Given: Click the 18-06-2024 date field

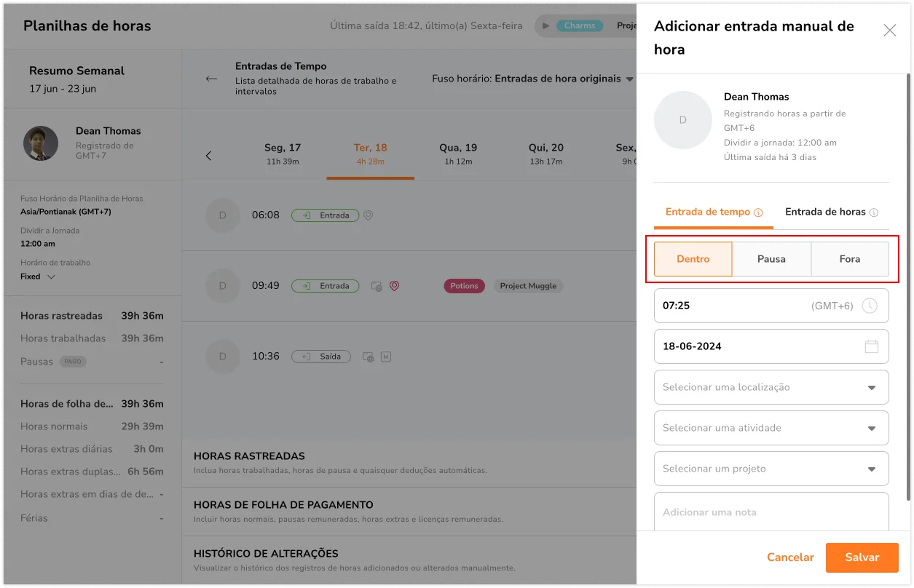Looking at the screenshot, I should 771,346.
